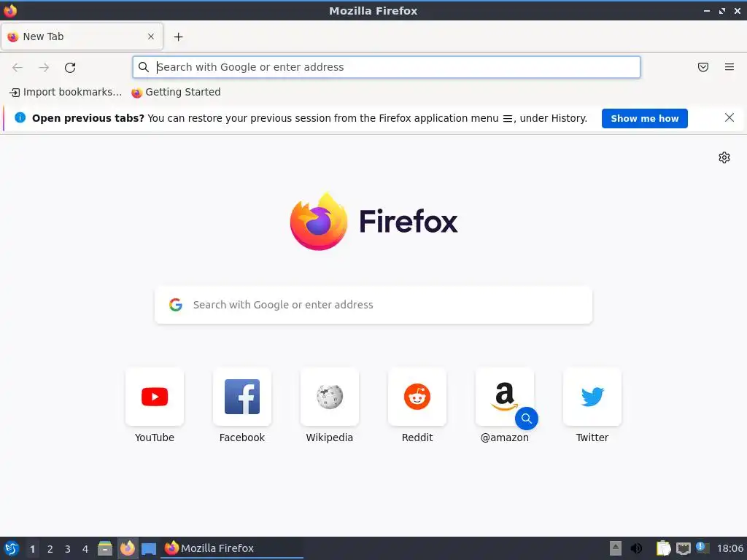The width and height of the screenshot is (747, 560).
Task: Click the back navigation arrow
Action: point(18,67)
